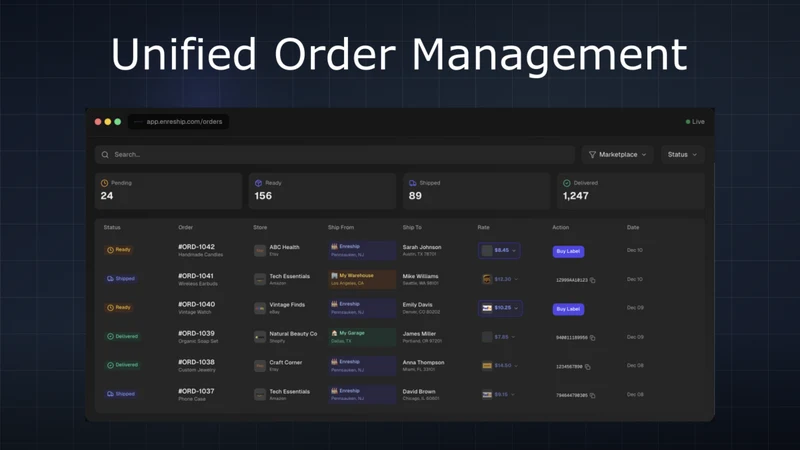
Task: Sort by the Date column header
Action: [x=633, y=228]
